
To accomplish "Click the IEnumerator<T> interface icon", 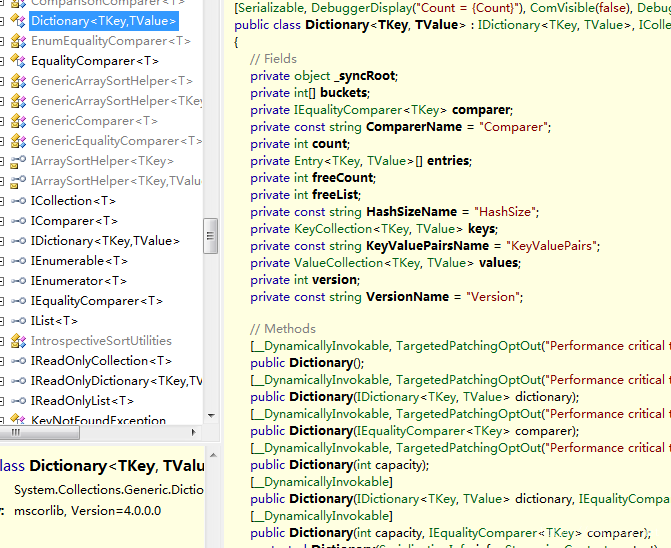I will tap(18, 281).
